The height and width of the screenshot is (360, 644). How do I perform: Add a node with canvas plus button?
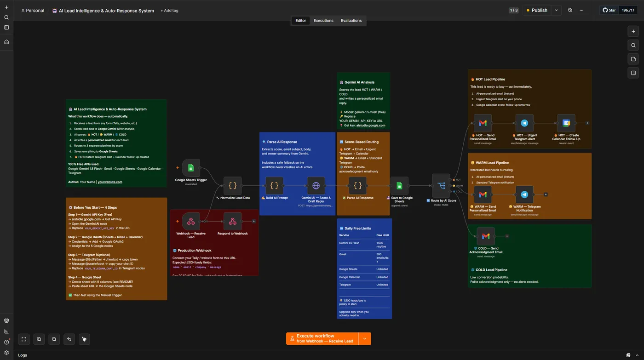click(633, 31)
